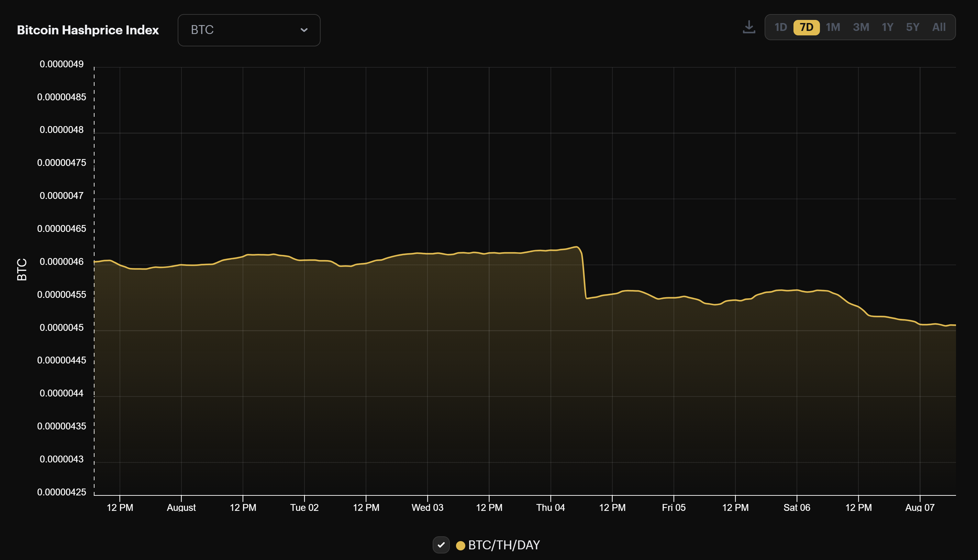This screenshot has width=978, height=560.
Task: Switch to the 1M view
Action: coord(833,27)
